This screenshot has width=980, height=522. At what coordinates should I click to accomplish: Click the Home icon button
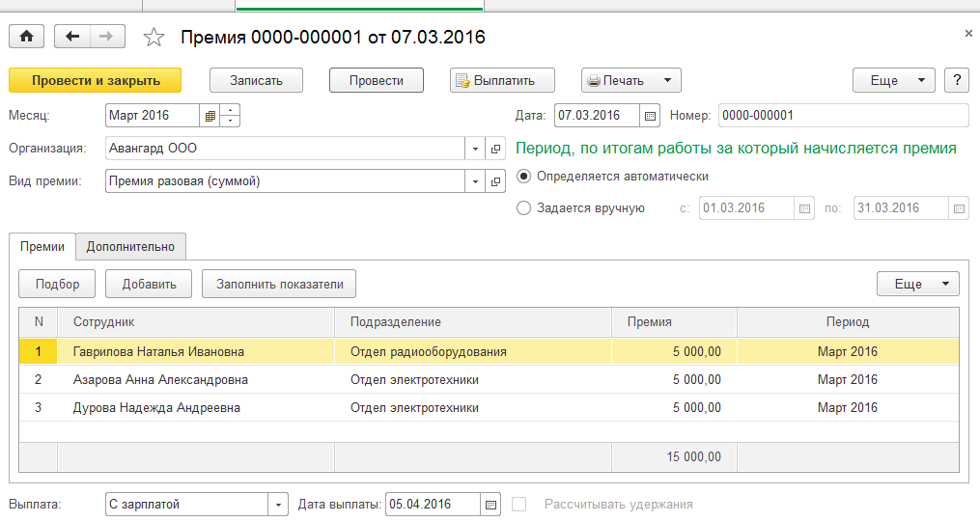point(26,37)
